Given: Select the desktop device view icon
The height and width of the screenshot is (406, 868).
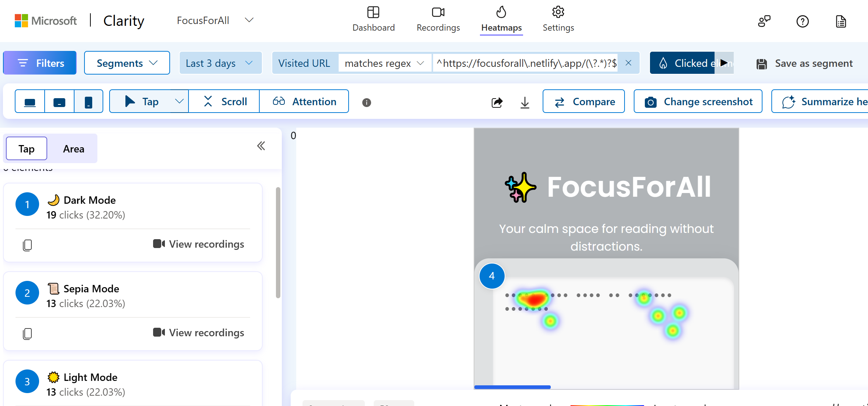Looking at the screenshot, I should pos(30,101).
